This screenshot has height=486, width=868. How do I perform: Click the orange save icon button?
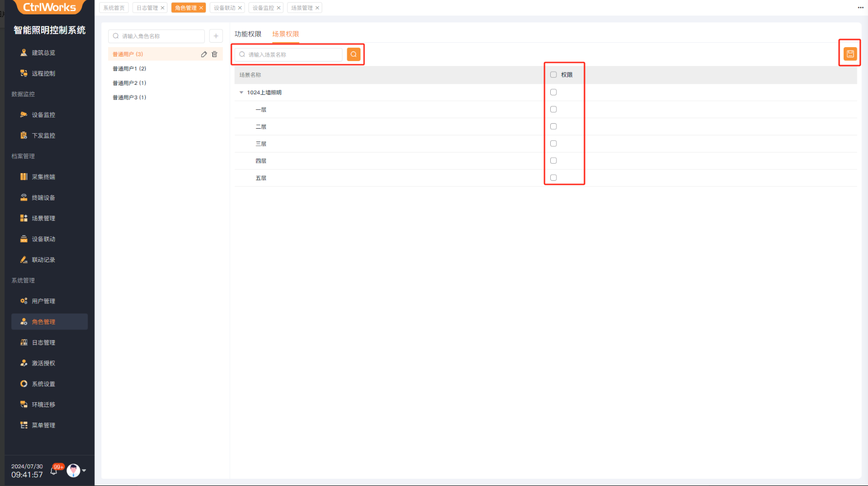click(850, 54)
